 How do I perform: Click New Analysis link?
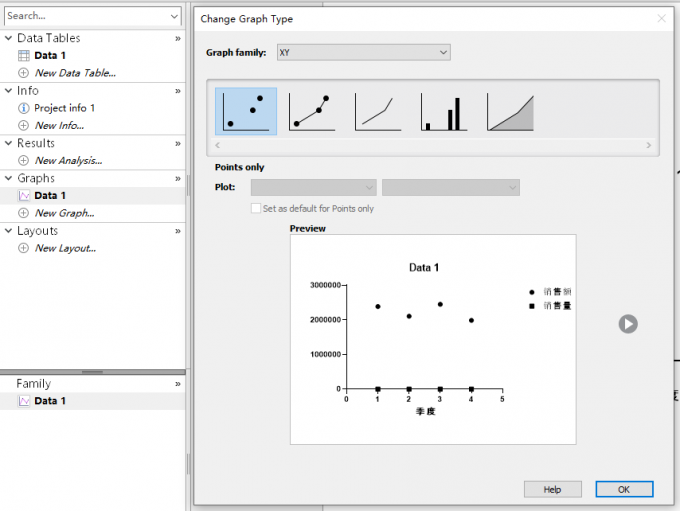pyautogui.click(x=68, y=160)
